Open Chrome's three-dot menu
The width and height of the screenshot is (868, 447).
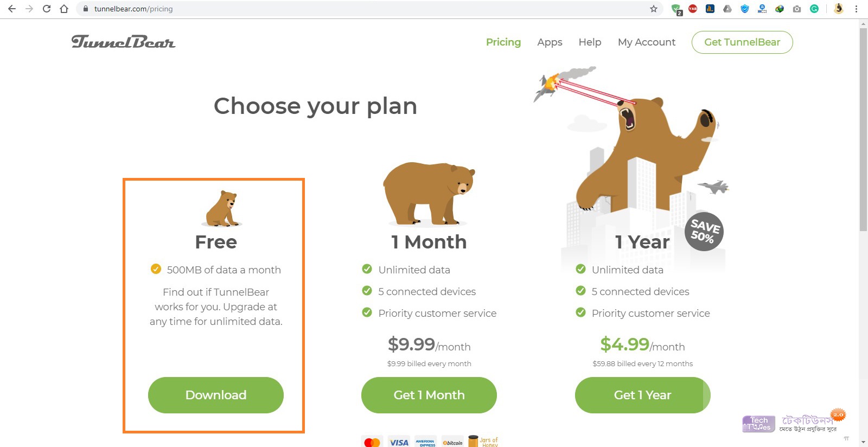pyautogui.click(x=856, y=9)
